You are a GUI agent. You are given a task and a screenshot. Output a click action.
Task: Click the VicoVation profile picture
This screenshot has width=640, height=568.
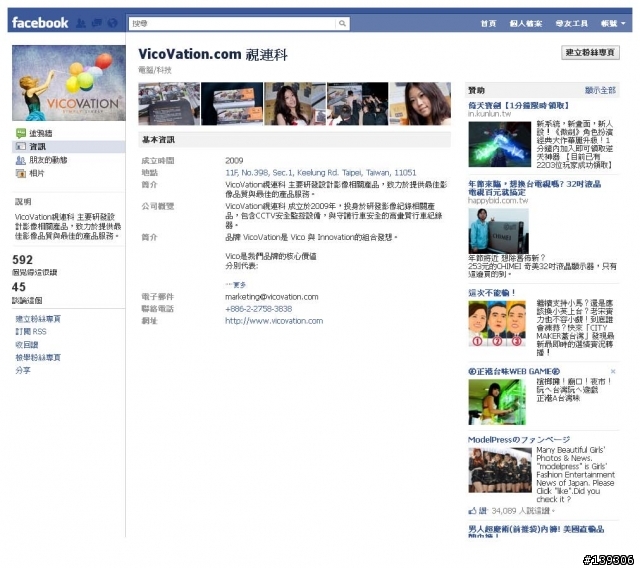click(69, 83)
